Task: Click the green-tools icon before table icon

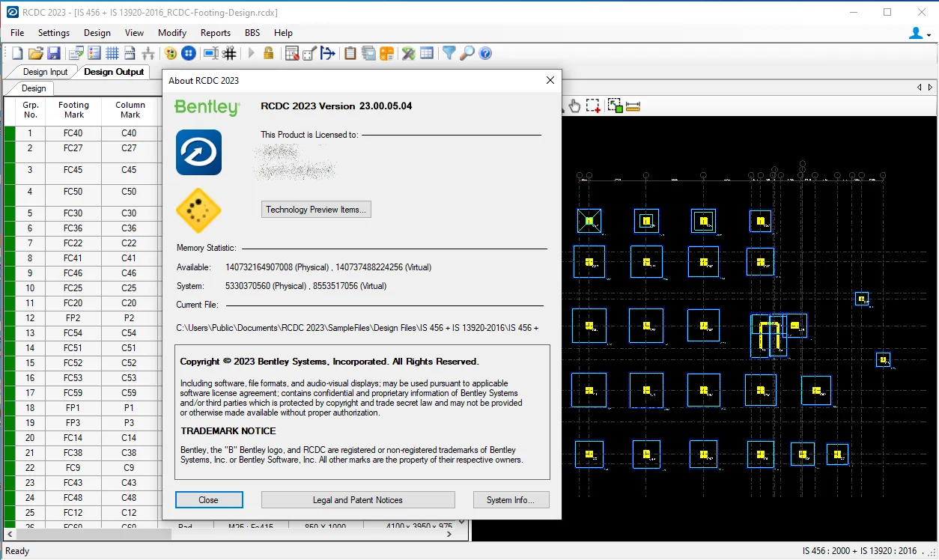Action: [x=408, y=53]
